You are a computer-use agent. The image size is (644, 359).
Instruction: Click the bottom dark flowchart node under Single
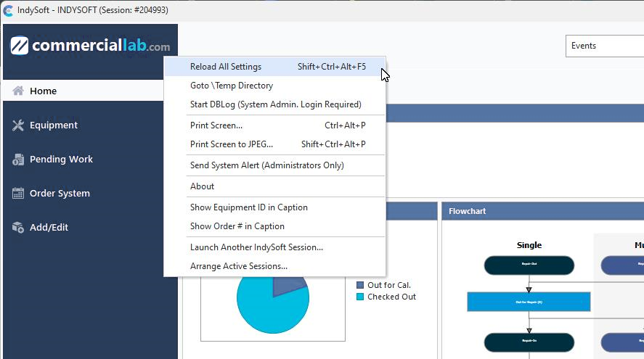529,342
